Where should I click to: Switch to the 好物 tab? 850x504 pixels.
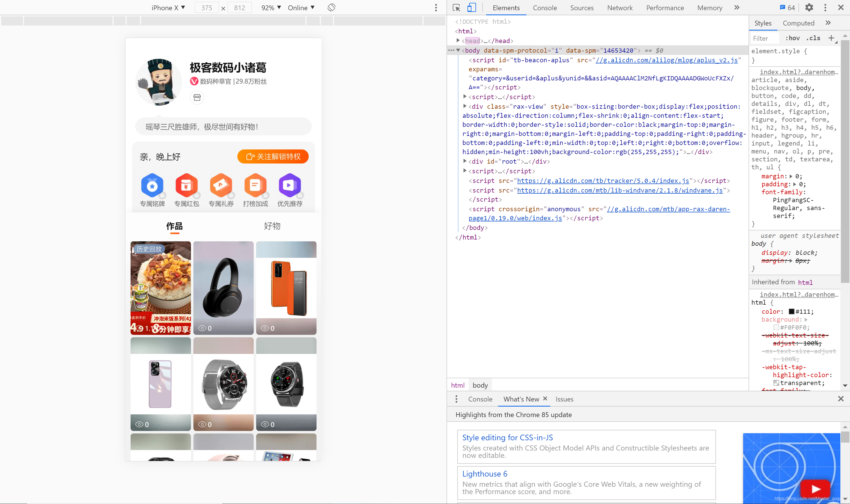point(272,226)
